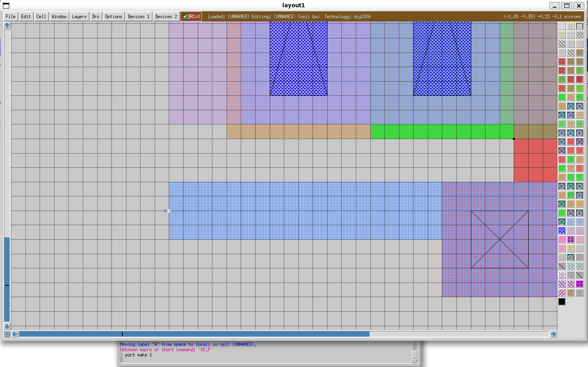Open the Cell menu
Image resolution: width=588 pixels, height=367 pixels.
[41, 17]
